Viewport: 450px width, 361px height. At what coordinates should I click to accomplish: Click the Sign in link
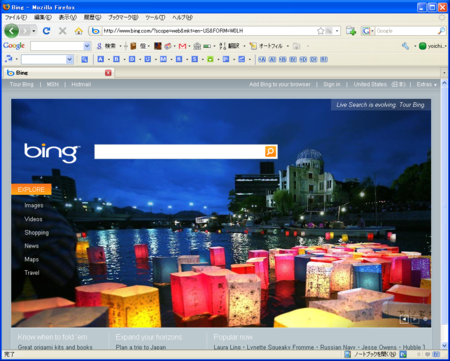point(332,84)
